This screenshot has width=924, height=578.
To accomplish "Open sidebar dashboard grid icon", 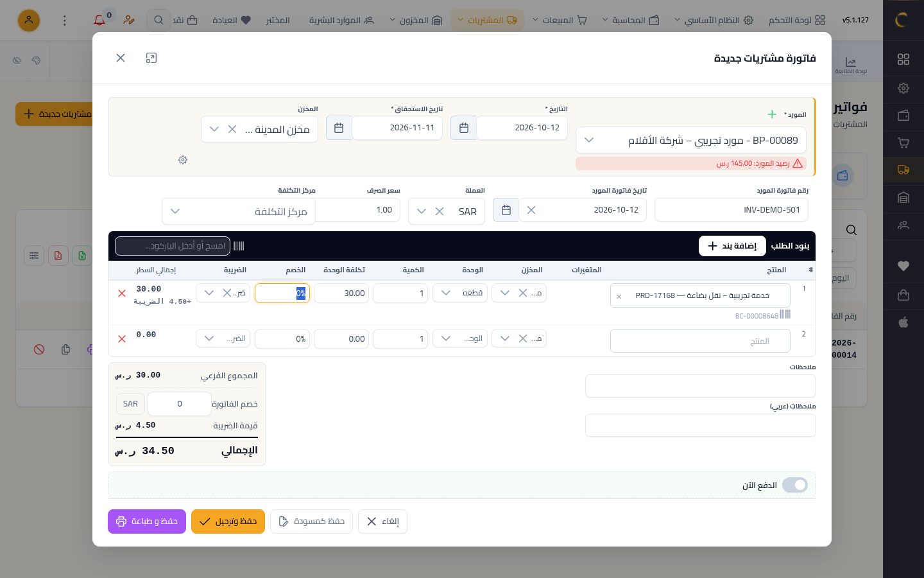I will [x=903, y=59].
